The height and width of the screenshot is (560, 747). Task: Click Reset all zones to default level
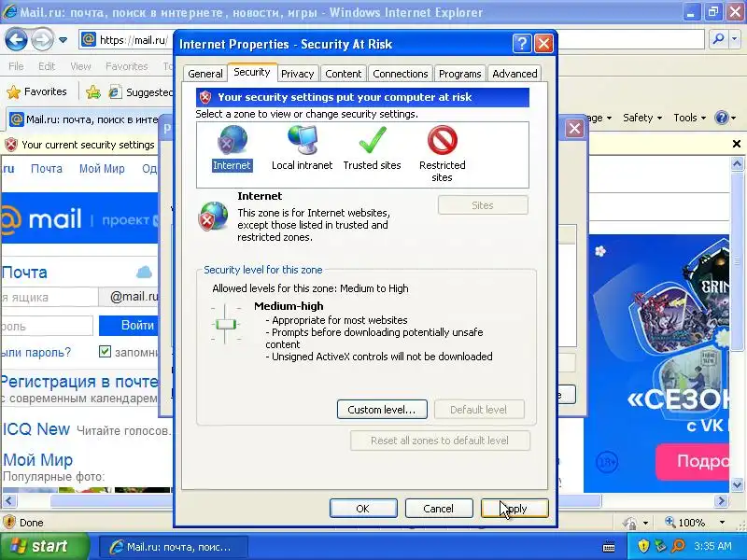tap(440, 441)
